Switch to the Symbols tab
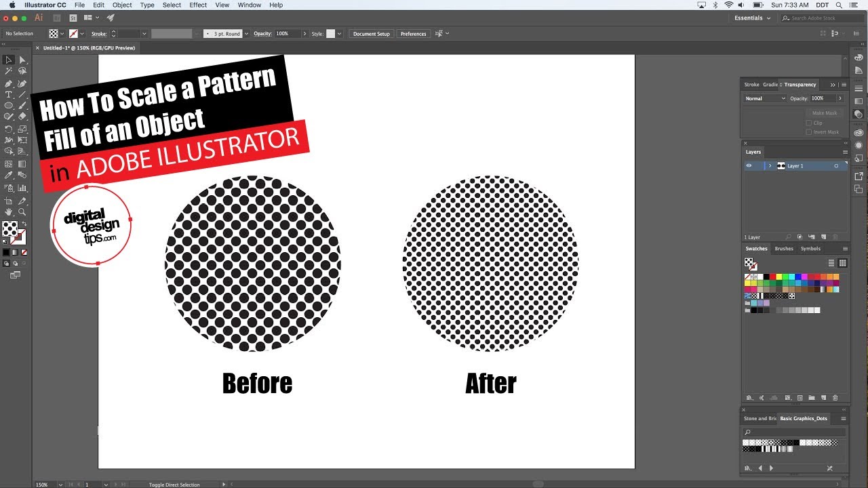 810,249
